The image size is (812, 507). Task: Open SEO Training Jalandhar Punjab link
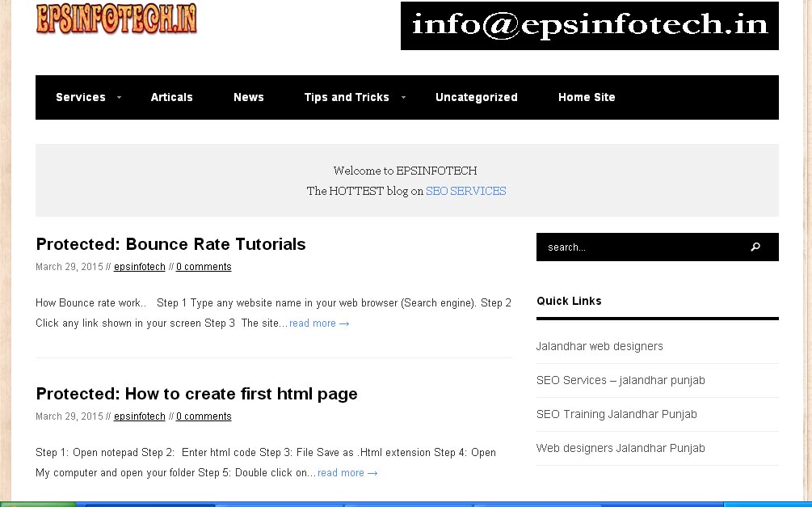coord(616,414)
